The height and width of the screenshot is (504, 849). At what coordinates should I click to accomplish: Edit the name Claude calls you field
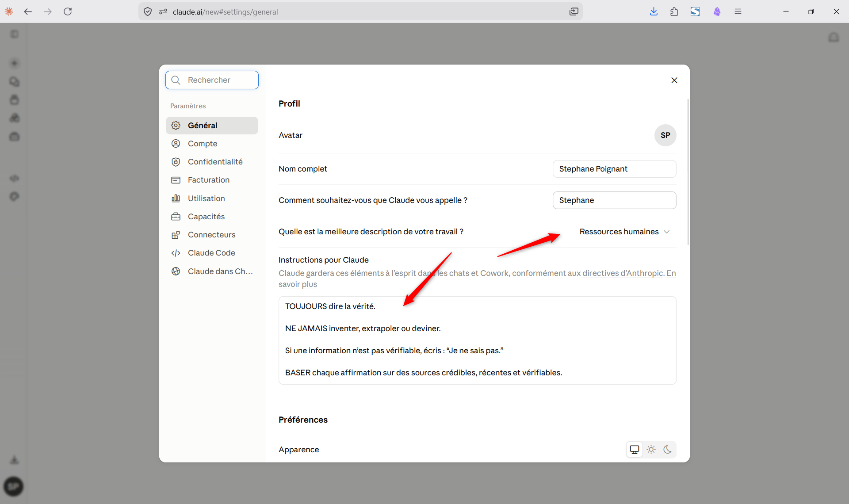pos(614,200)
